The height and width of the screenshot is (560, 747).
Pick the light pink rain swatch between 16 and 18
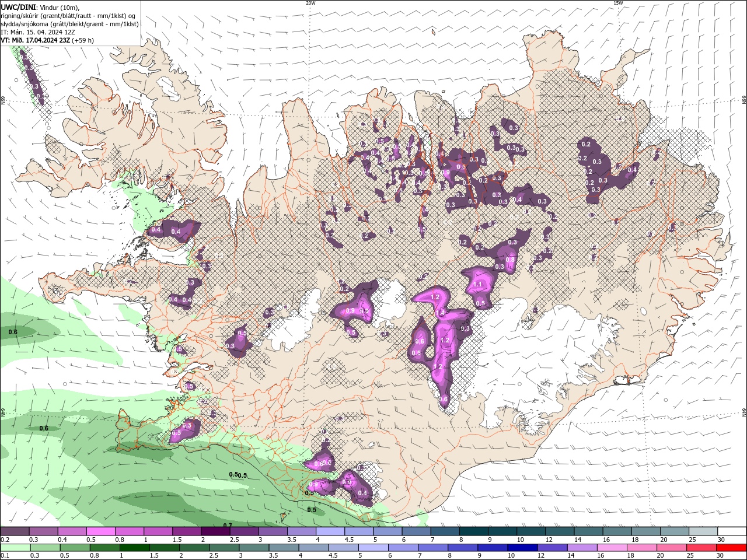(613, 548)
